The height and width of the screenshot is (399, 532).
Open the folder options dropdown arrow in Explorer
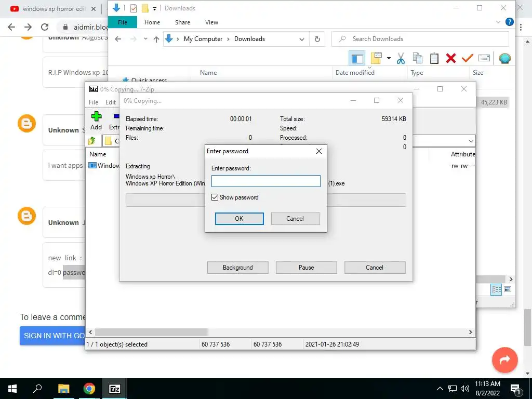pyautogui.click(x=389, y=58)
